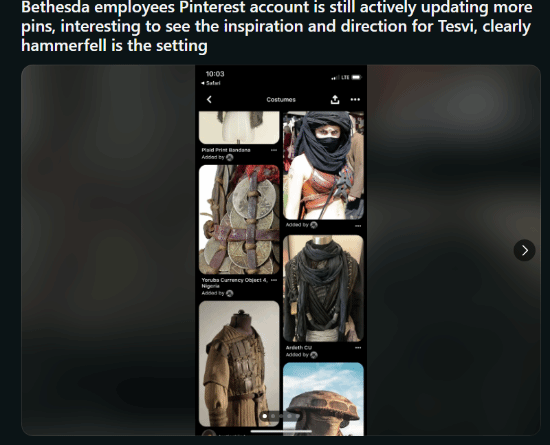Click the Costumes board title

[x=281, y=100]
